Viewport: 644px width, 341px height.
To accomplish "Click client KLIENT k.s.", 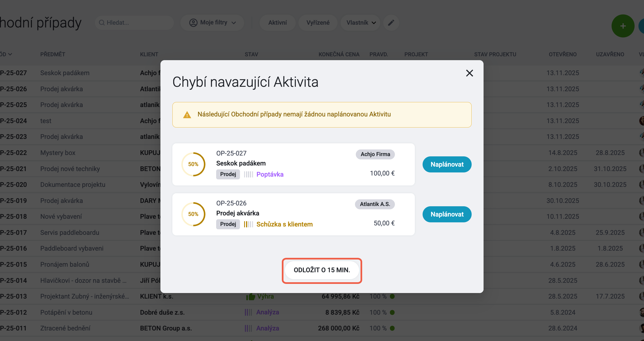I will tap(157, 296).
